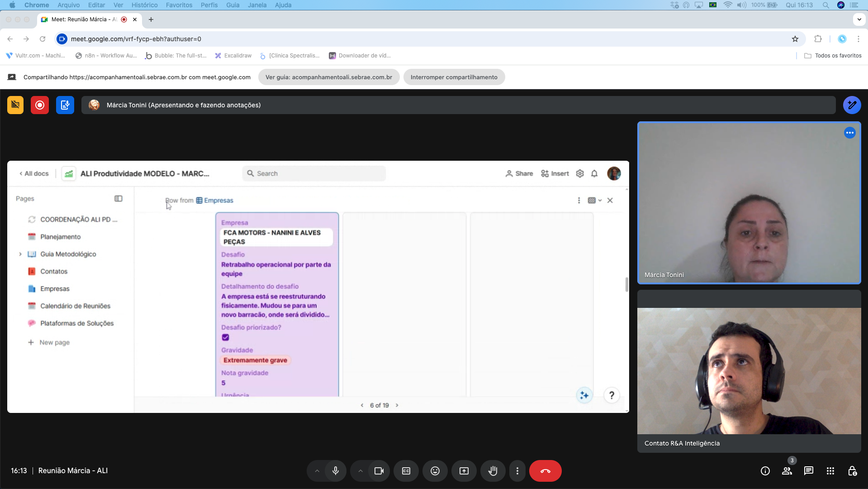
Task: Open Coda notifications bell
Action: pyautogui.click(x=594, y=173)
